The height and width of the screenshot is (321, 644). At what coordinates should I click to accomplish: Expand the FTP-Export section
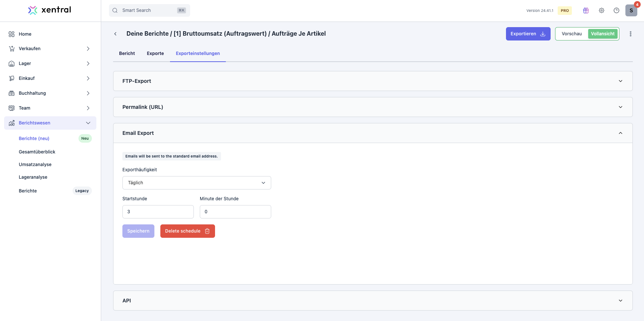(x=372, y=81)
